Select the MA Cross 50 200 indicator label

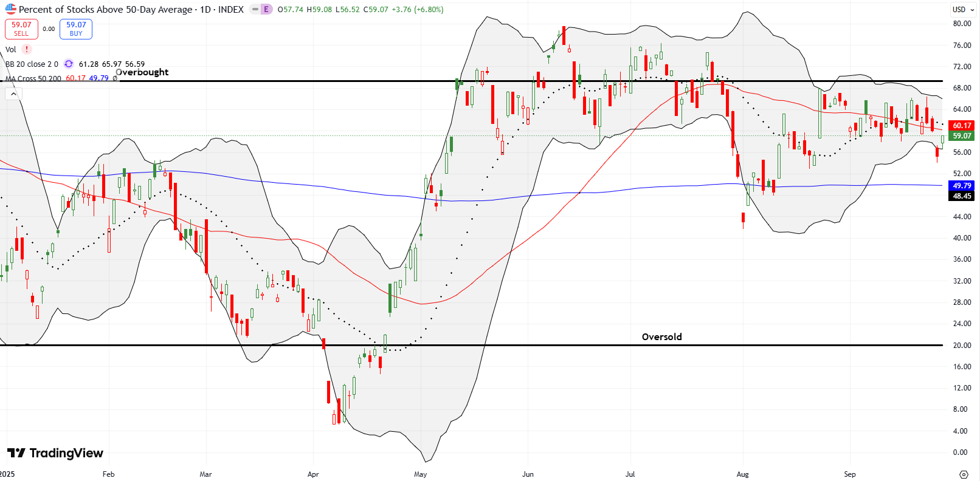click(33, 78)
